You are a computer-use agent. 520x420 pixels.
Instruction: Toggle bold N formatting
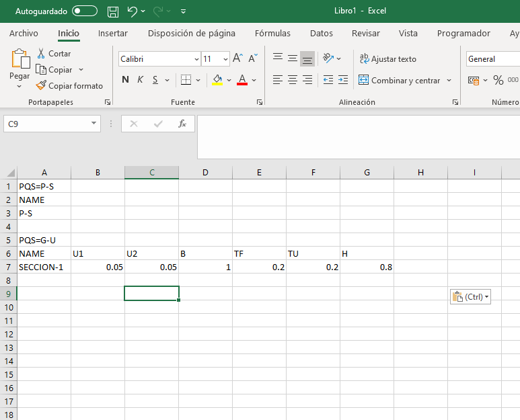coord(125,80)
